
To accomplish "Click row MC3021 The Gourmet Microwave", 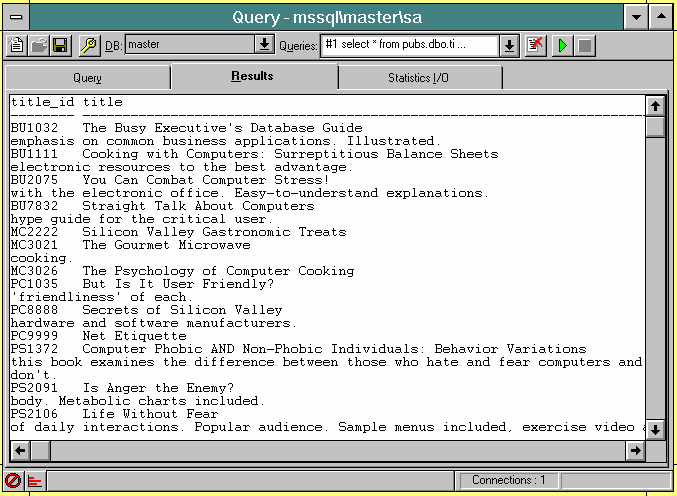I will [131, 245].
